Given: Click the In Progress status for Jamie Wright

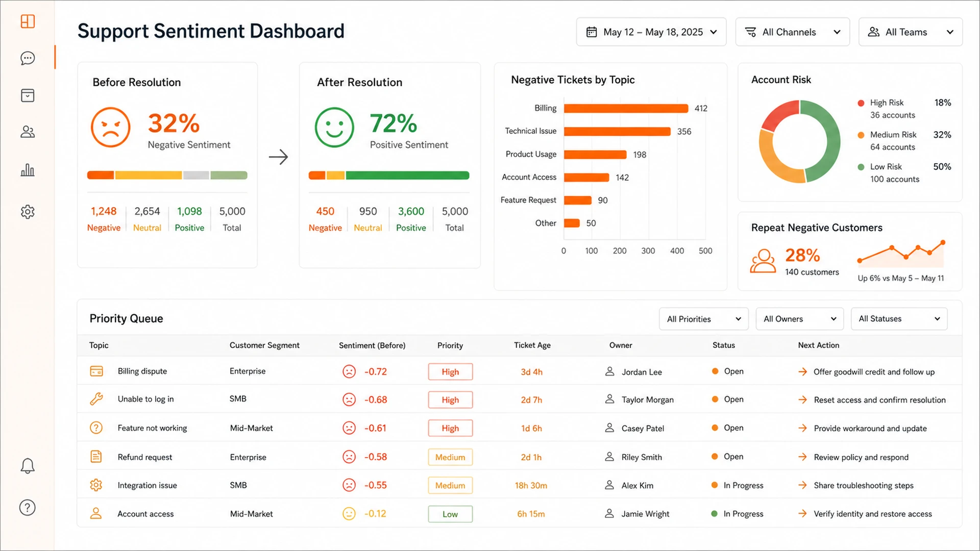Looking at the screenshot, I should click(x=743, y=514).
